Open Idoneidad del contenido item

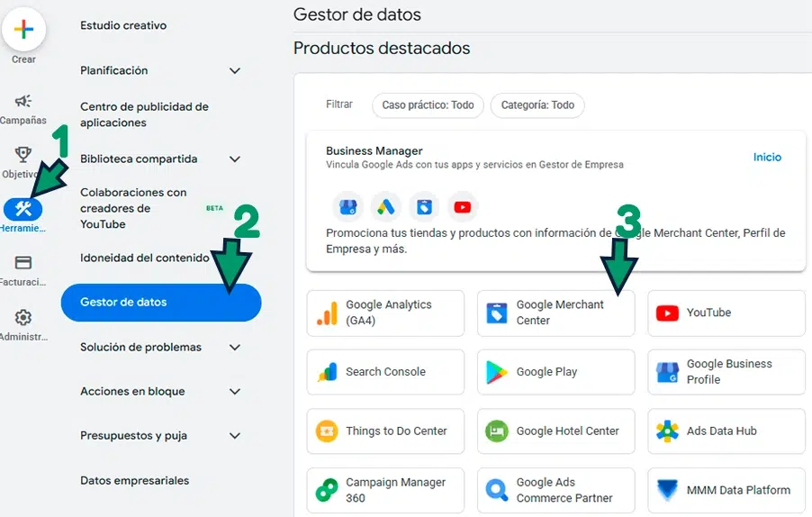point(144,258)
